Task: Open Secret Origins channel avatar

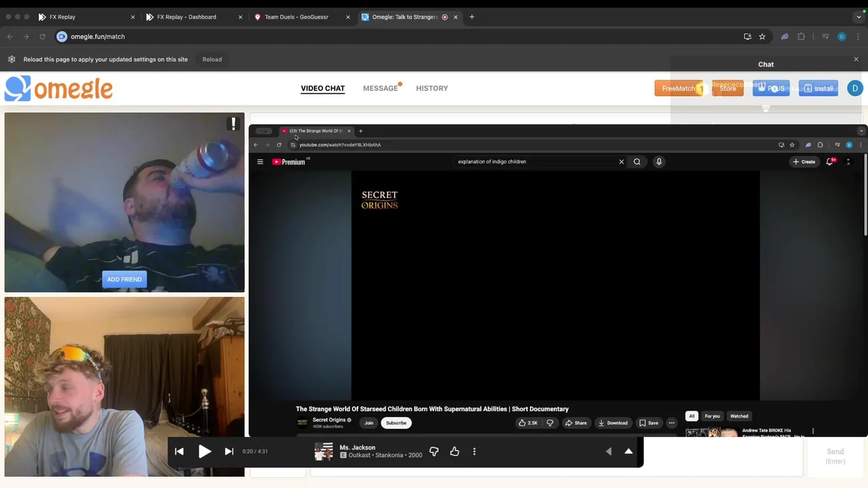Action: pos(302,423)
